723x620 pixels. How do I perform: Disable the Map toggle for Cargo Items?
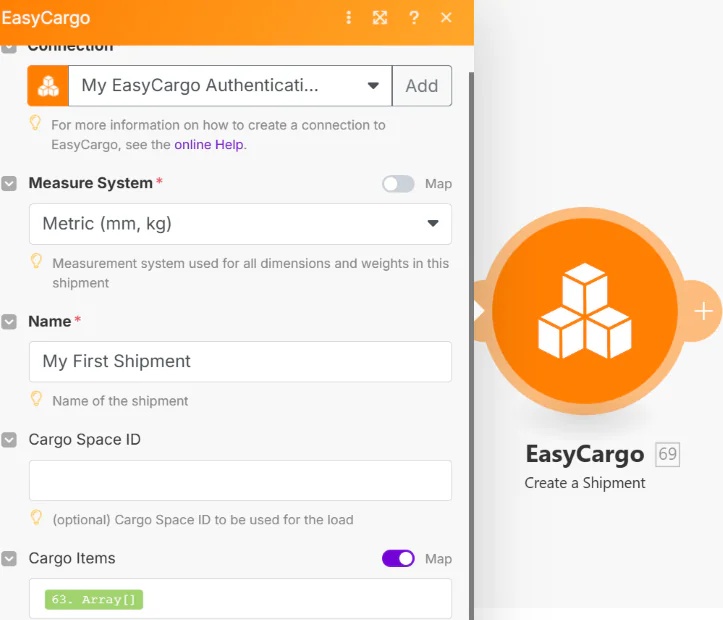click(398, 559)
